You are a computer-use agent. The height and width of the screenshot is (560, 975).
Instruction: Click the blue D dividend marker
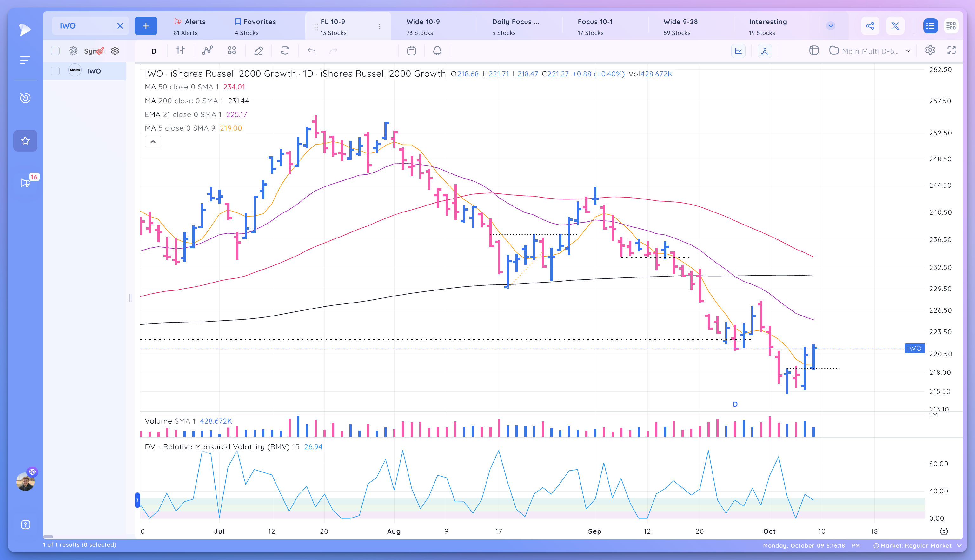click(x=735, y=404)
